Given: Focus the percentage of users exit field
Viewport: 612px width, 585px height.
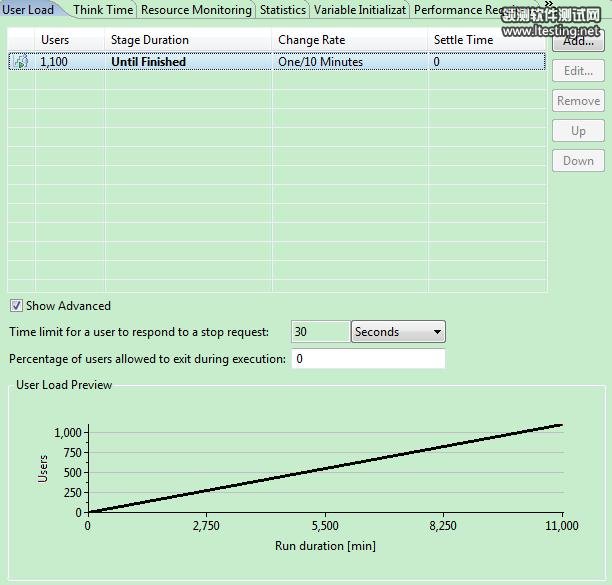Looking at the screenshot, I should click(368, 359).
